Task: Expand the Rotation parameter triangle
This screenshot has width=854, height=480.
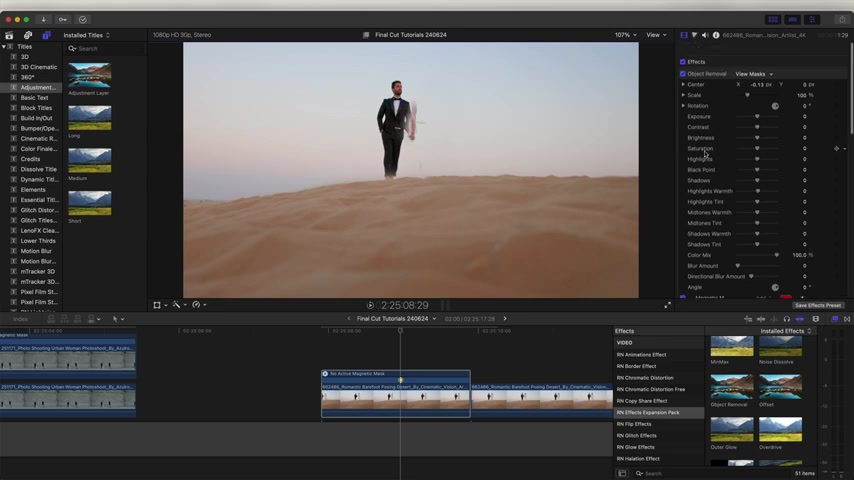Action: (683, 106)
